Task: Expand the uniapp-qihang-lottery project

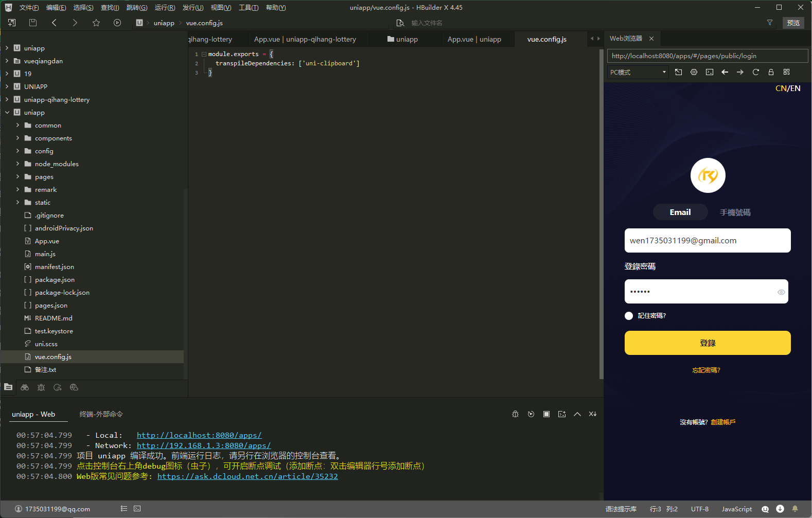Action: coord(7,99)
